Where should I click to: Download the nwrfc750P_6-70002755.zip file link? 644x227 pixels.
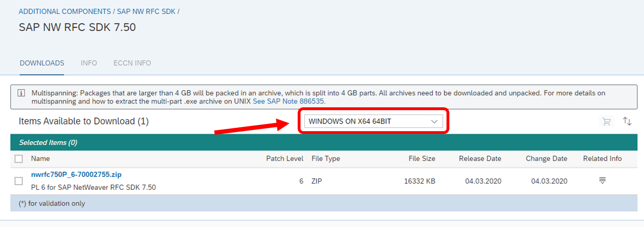tap(73, 175)
